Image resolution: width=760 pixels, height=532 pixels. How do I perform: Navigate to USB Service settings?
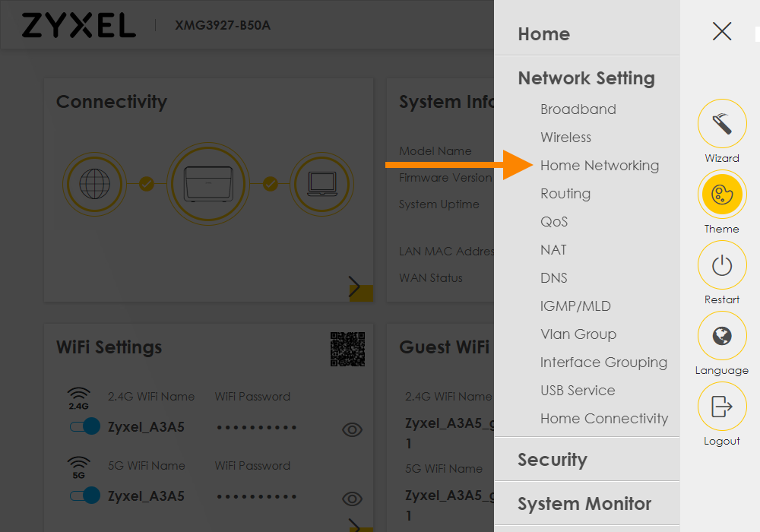[x=578, y=390]
